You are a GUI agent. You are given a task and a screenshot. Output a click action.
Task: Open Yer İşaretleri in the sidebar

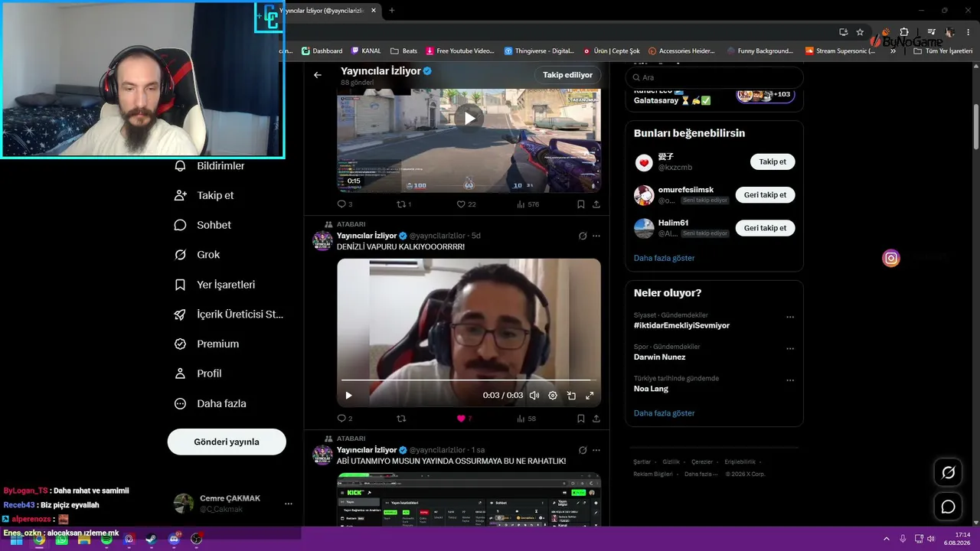(x=214, y=285)
